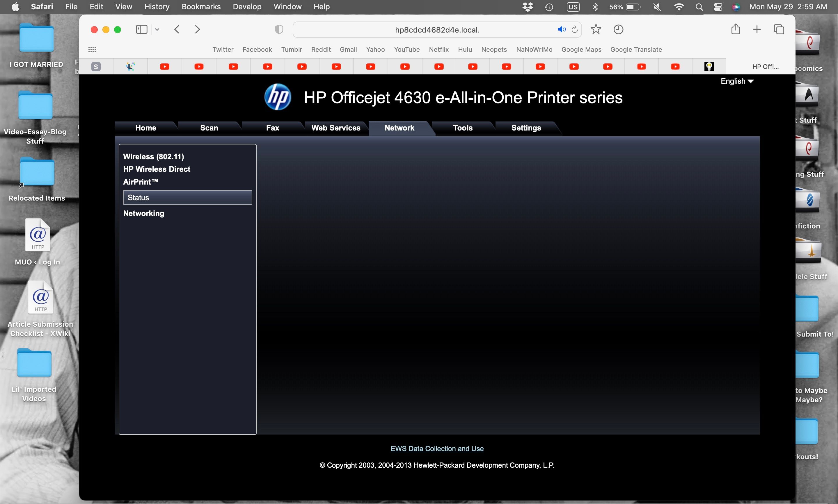Open tab overview icon
The width and height of the screenshot is (838, 504).
(x=779, y=30)
